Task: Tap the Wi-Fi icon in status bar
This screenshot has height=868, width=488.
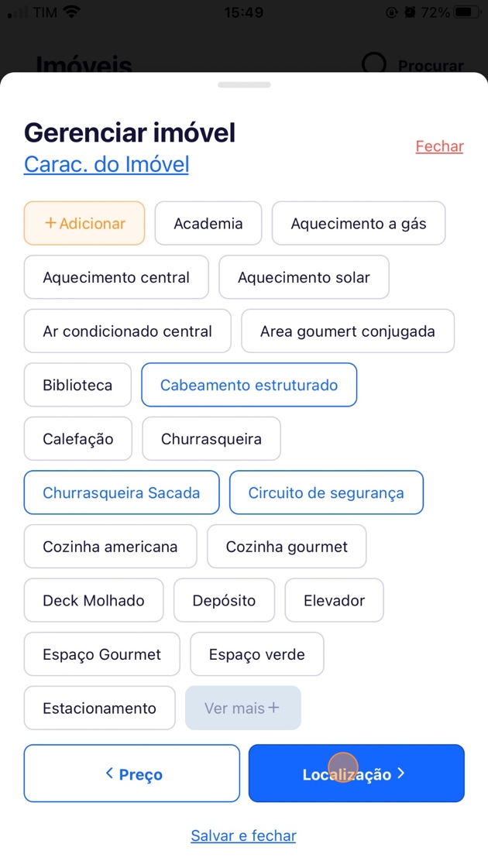Action: (x=72, y=12)
